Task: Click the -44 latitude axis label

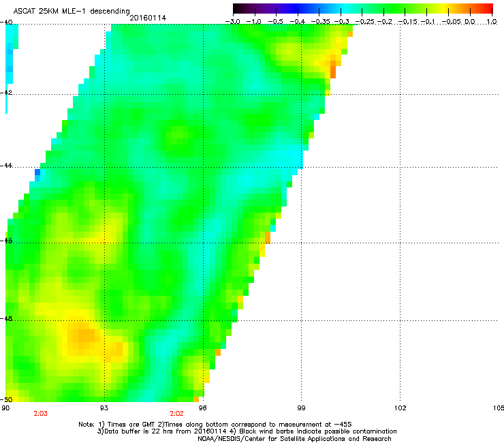Action: tap(6, 166)
